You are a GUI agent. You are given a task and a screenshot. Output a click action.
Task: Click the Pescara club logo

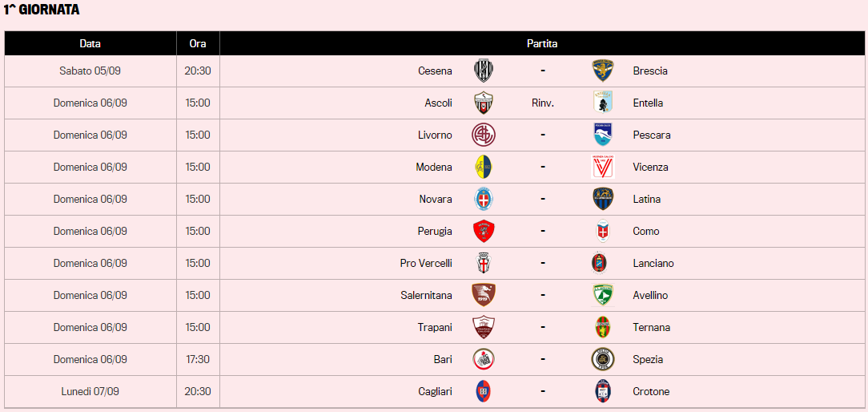[602, 135]
